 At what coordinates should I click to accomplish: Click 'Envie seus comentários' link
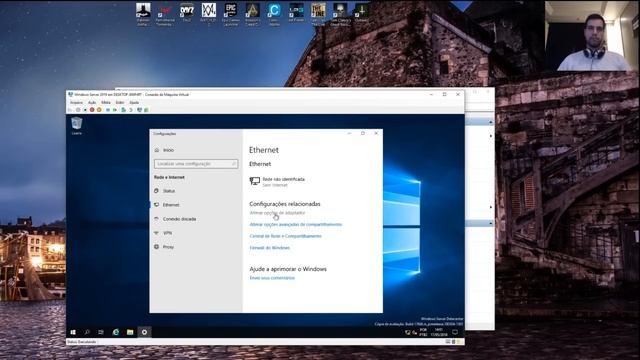click(x=272, y=278)
